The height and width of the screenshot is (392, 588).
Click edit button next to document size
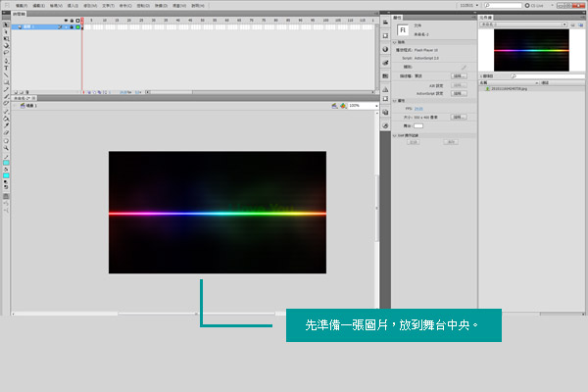tap(459, 117)
